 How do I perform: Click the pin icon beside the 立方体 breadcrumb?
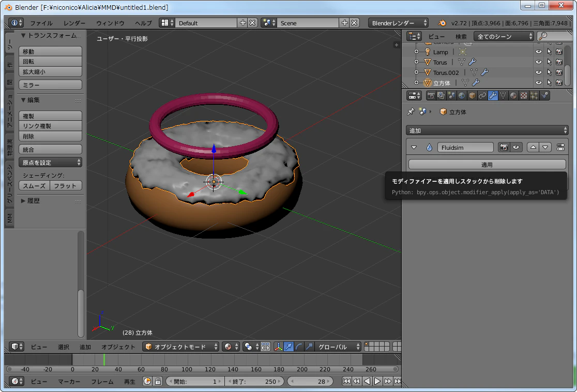(411, 112)
